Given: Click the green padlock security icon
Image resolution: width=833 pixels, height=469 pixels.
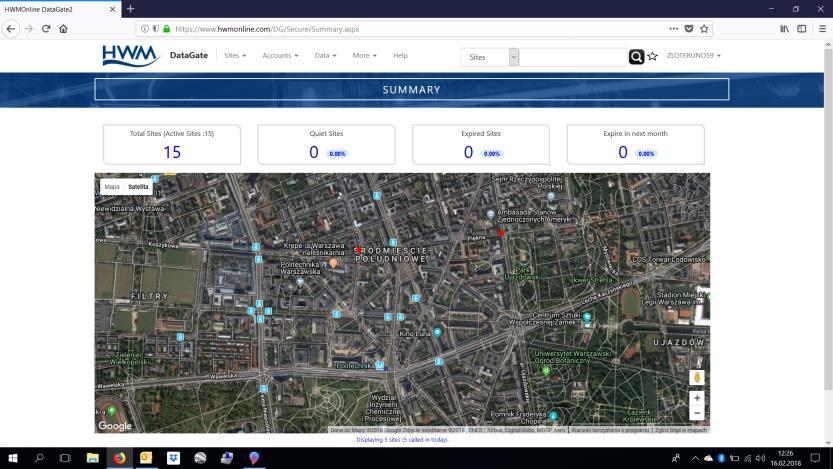Looking at the screenshot, I should coord(166,29).
